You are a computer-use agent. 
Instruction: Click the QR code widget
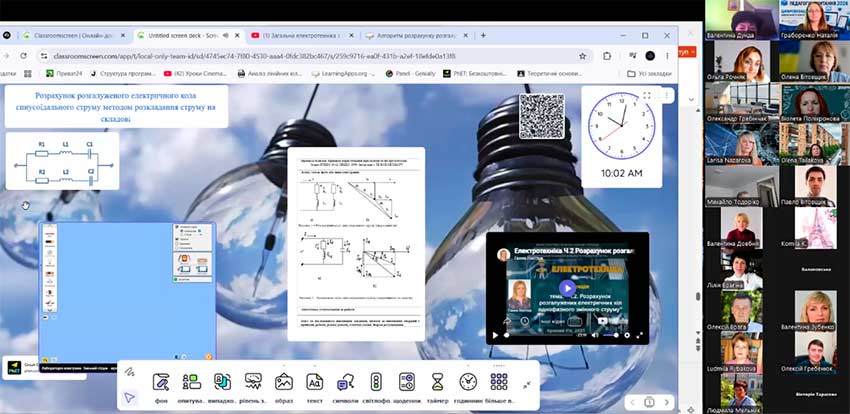[x=542, y=116]
